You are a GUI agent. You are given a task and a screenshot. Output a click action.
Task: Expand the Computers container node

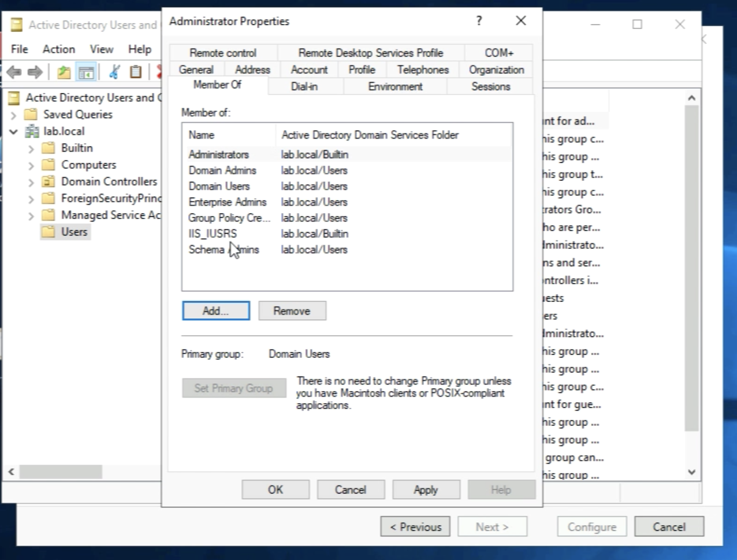(x=31, y=166)
